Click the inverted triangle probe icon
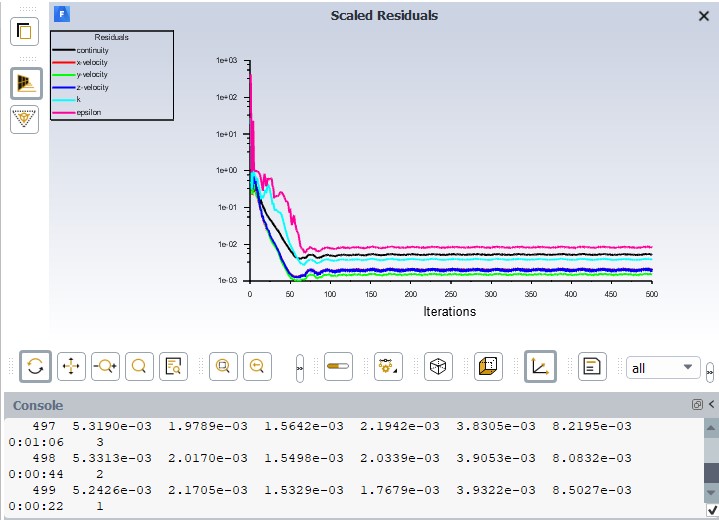This screenshot has height=520, width=719. (24, 119)
